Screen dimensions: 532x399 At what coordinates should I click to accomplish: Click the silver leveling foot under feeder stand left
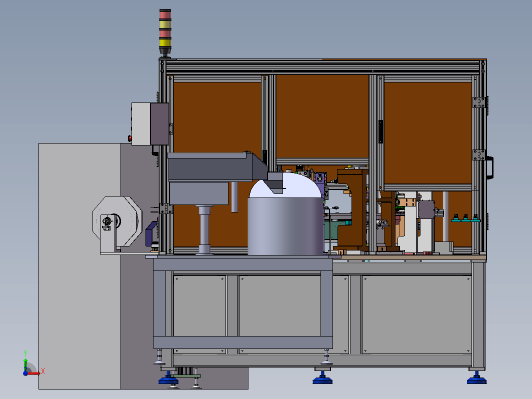tap(159, 357)
